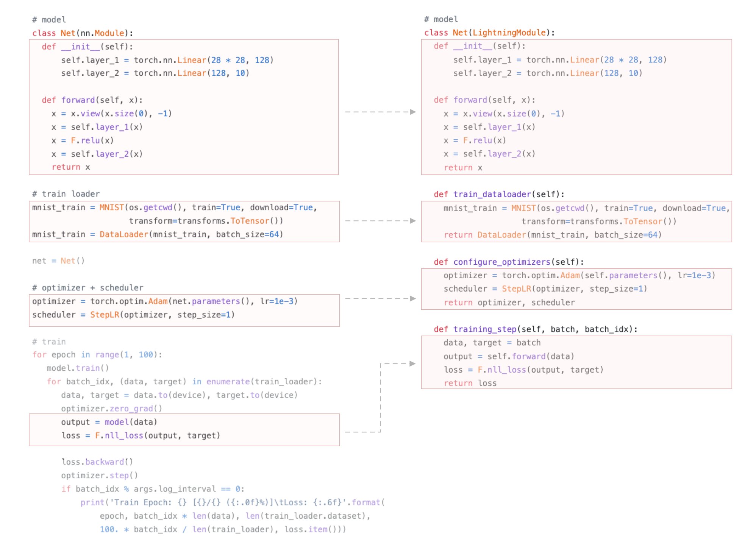Click the arrowhead pointing to the training_step box

coord(412,363)
